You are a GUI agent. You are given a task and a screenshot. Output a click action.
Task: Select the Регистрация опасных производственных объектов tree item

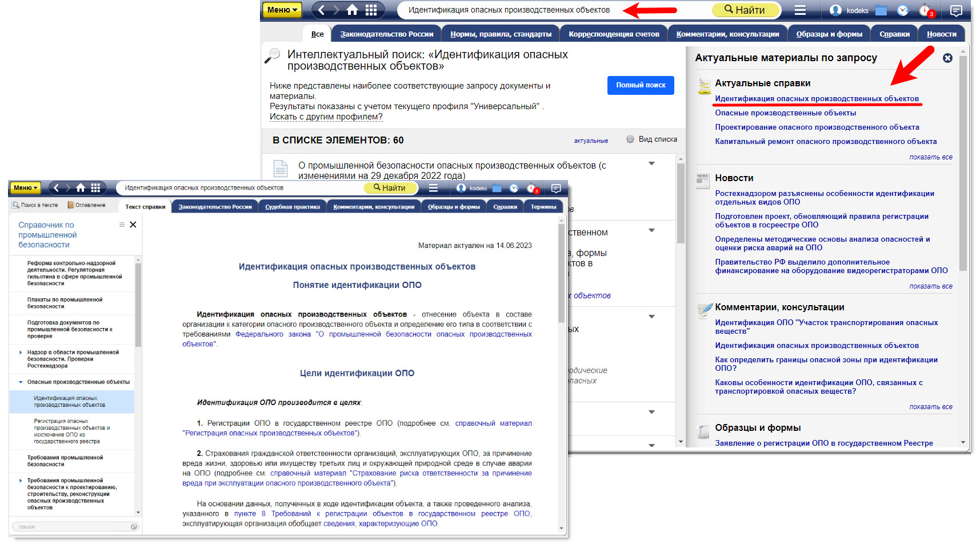(71, 431)
